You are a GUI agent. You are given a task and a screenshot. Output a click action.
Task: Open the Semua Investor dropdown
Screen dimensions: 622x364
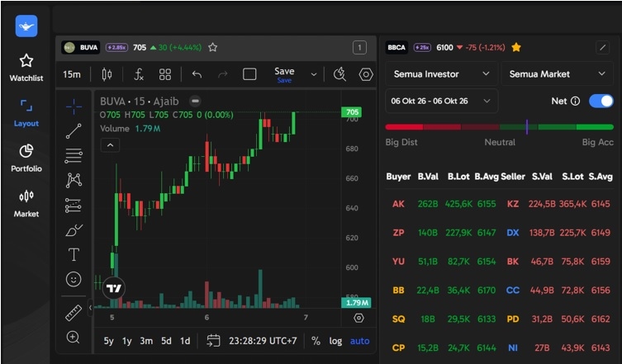pyautogui.click(x=441, y=73)
